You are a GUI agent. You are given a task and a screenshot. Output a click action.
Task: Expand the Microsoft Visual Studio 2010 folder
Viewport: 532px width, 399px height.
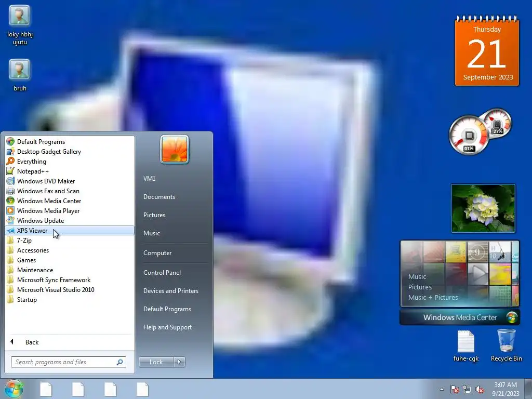click(70, 289)
